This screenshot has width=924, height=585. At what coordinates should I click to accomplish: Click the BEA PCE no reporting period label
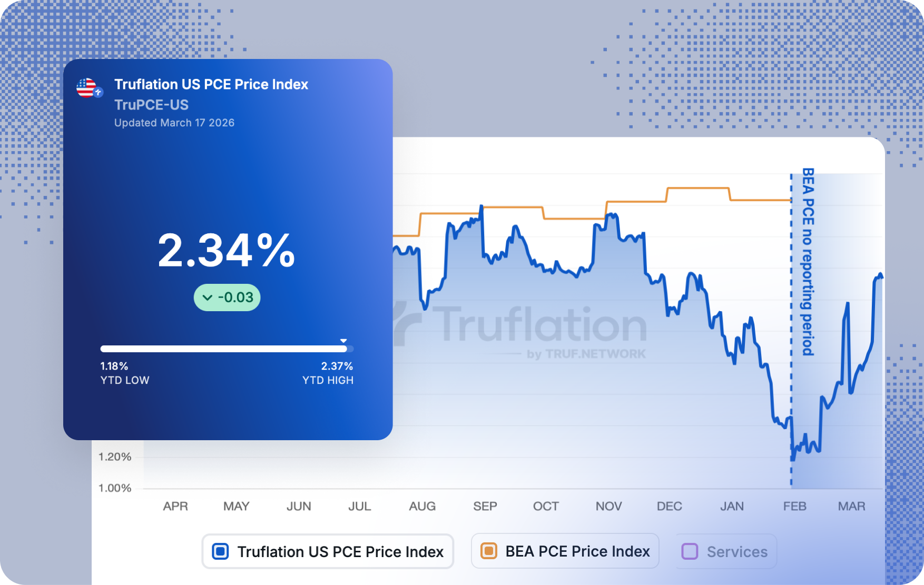(x=808, y=262)
